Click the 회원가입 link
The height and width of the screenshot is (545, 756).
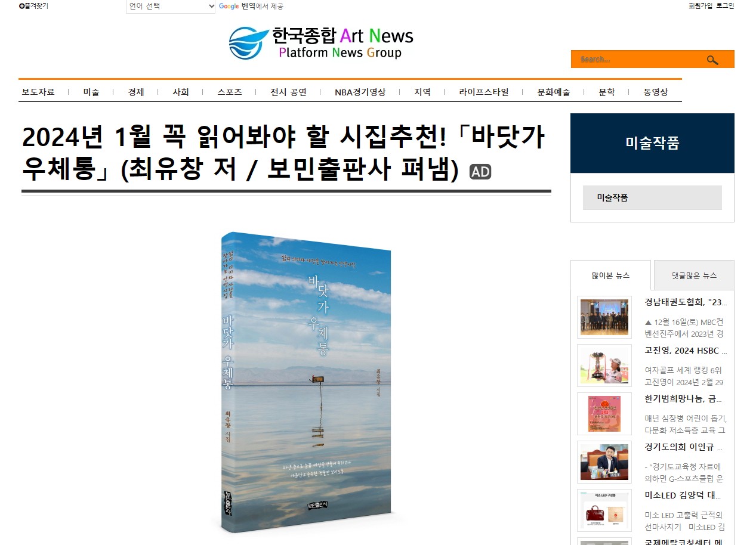click(701, 6)
